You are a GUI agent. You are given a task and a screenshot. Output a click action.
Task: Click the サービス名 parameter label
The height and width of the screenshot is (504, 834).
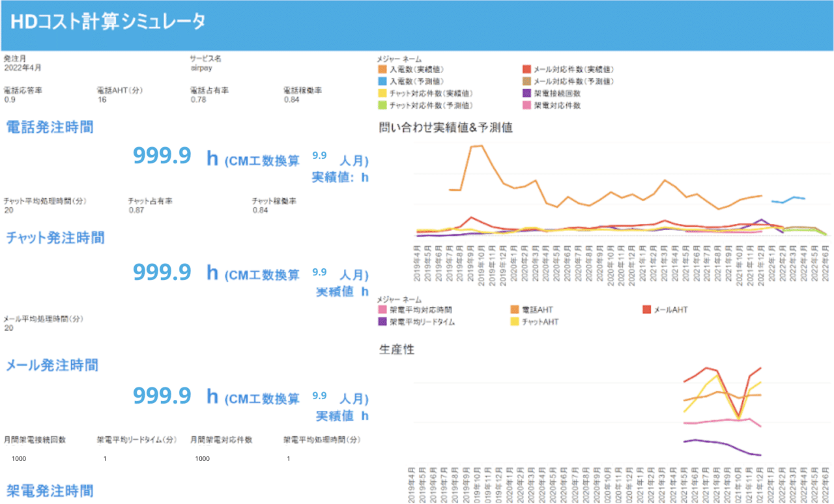(x=205, y=59)
